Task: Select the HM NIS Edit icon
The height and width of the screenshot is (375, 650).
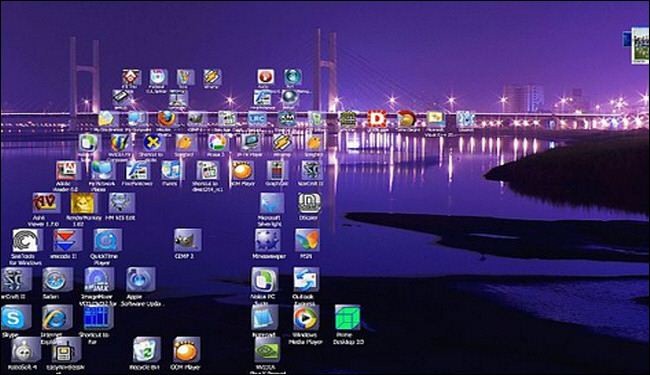Action: coord(121,203)
